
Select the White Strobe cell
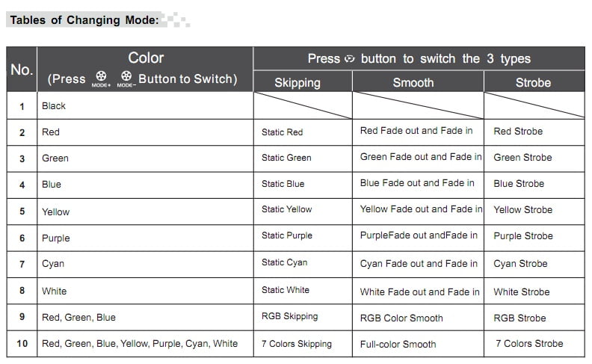[x=522, y=292]
